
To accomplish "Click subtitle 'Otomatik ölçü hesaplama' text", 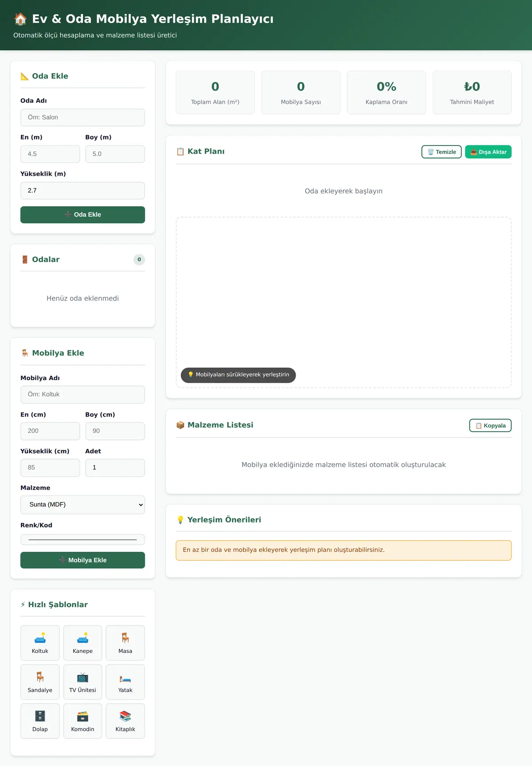I will [x=95, y=35].
